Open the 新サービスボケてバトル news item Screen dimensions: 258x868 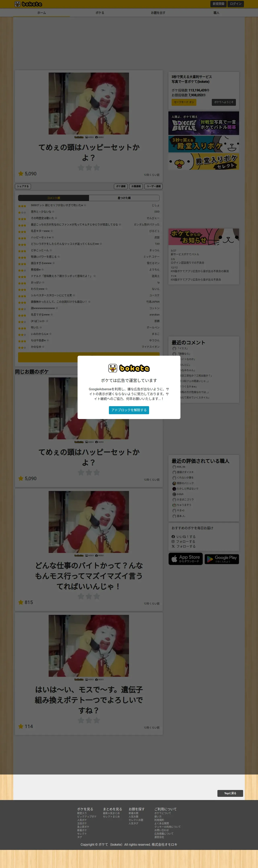tap(185, 254)
